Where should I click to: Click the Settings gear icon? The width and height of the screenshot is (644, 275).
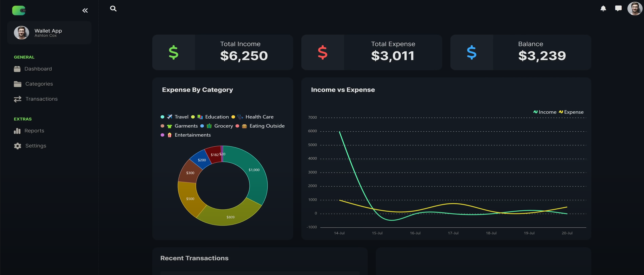pos(17,146)
